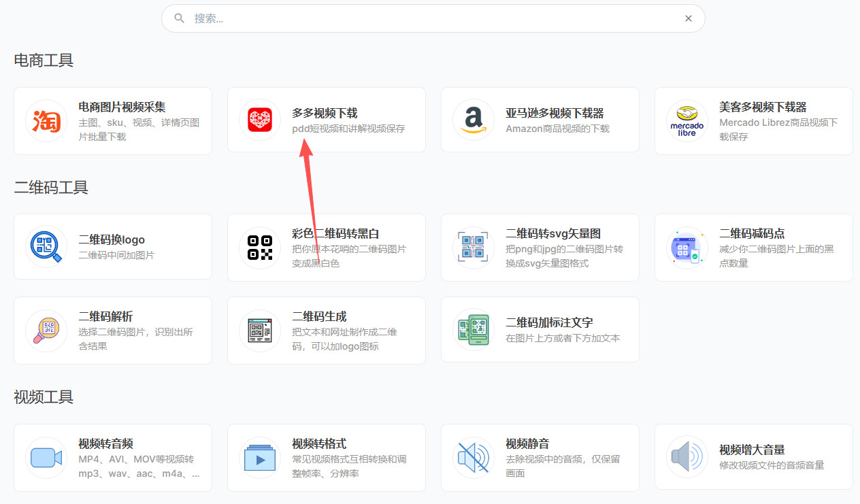This screenshot has height=504, width=860.
Task: Click the speaker icon for 视频增大音量
Action: click(687, 457)
